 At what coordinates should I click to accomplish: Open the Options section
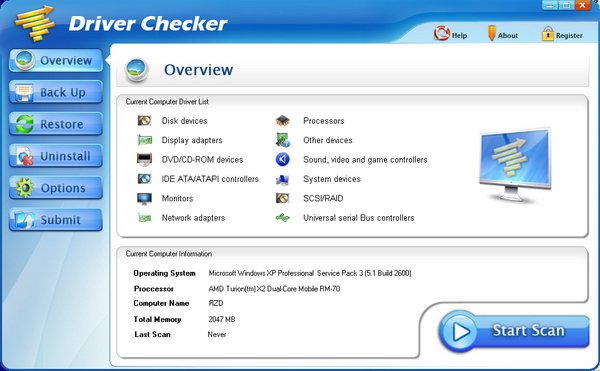[56, 188]
